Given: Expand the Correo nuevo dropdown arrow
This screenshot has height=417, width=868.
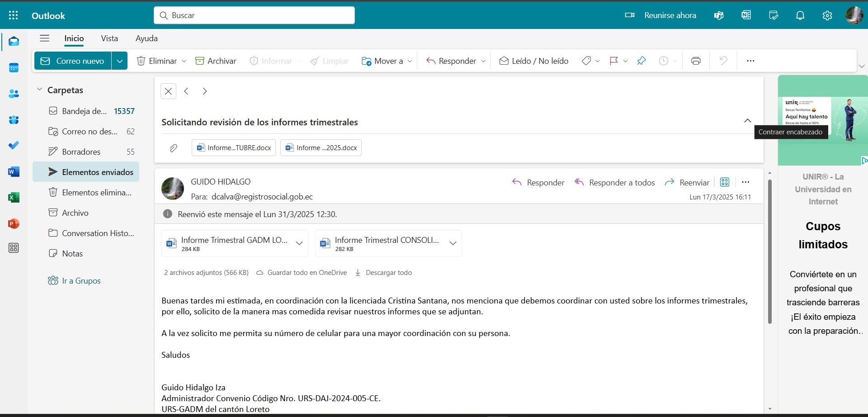Looking at the screenshot, I should point(119,61).
